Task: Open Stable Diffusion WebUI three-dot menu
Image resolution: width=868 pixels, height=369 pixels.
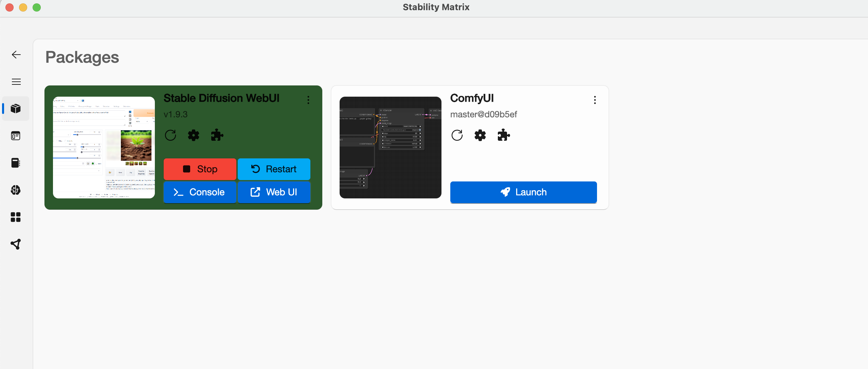Action: pyautogui.click(x=308, y=100)
